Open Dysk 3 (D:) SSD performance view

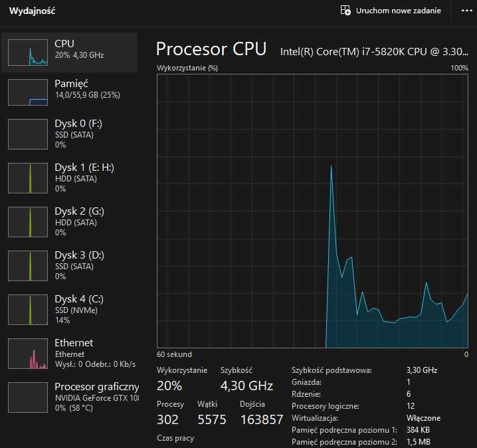tap(79, 265)
